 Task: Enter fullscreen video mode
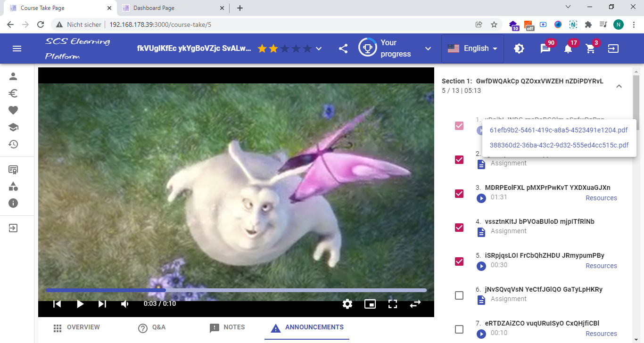click(x=393, y=304)
